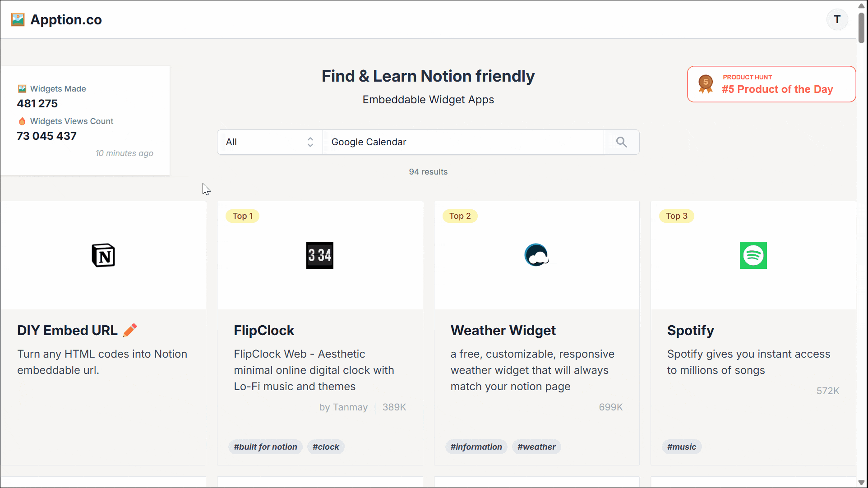
Task: Click the Weather Widget cloud icon
Action: [x=536, y=255]
